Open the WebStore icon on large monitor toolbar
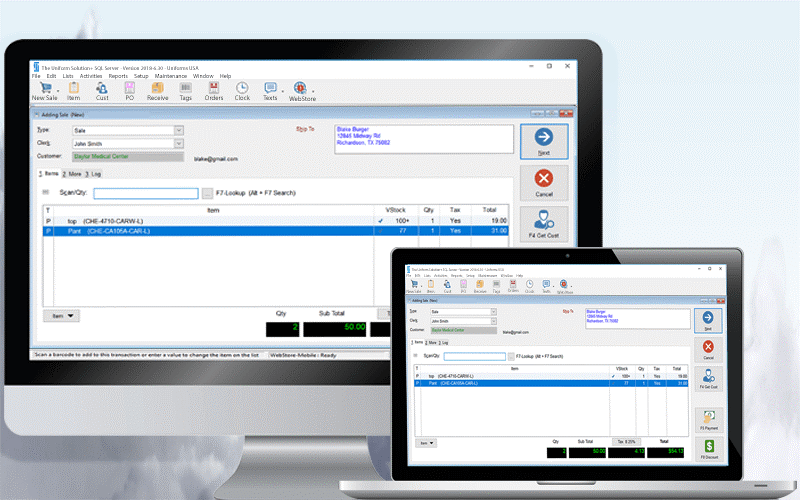800x500 pixels. point(302,92)
